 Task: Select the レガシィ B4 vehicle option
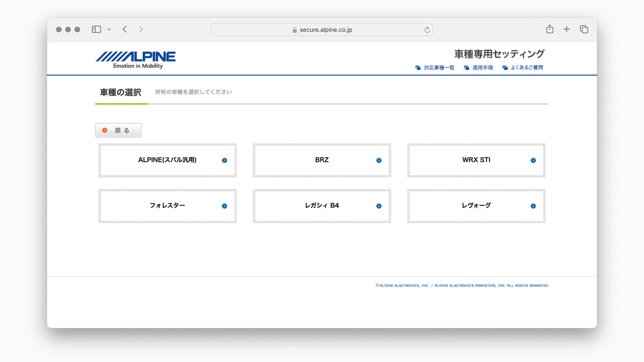(322, 206)
